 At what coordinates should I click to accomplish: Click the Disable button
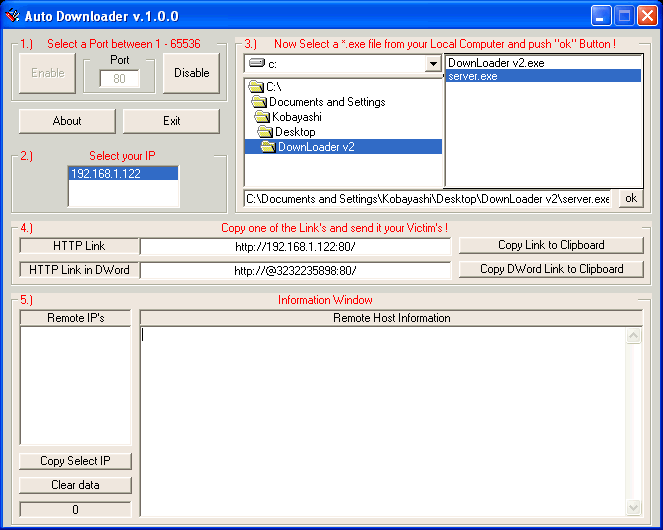coord(192,73)
